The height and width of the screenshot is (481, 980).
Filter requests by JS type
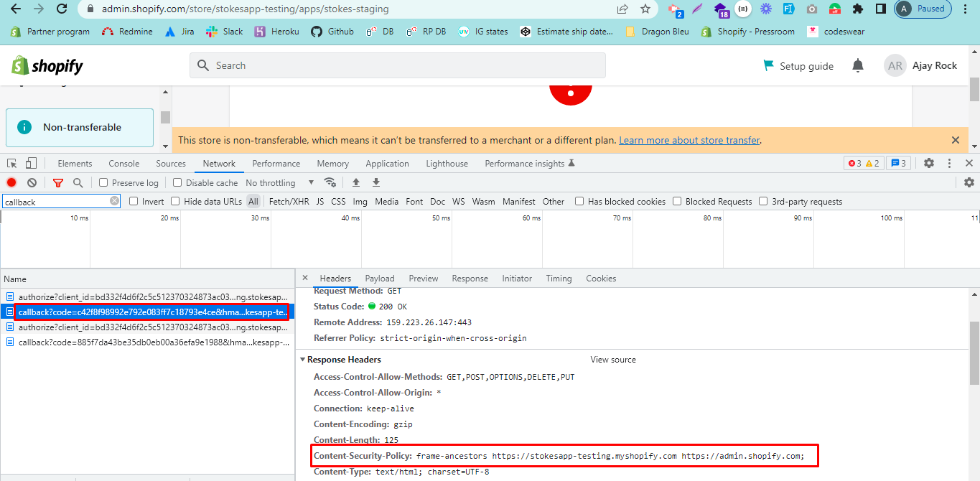click(x=320, y=202)
